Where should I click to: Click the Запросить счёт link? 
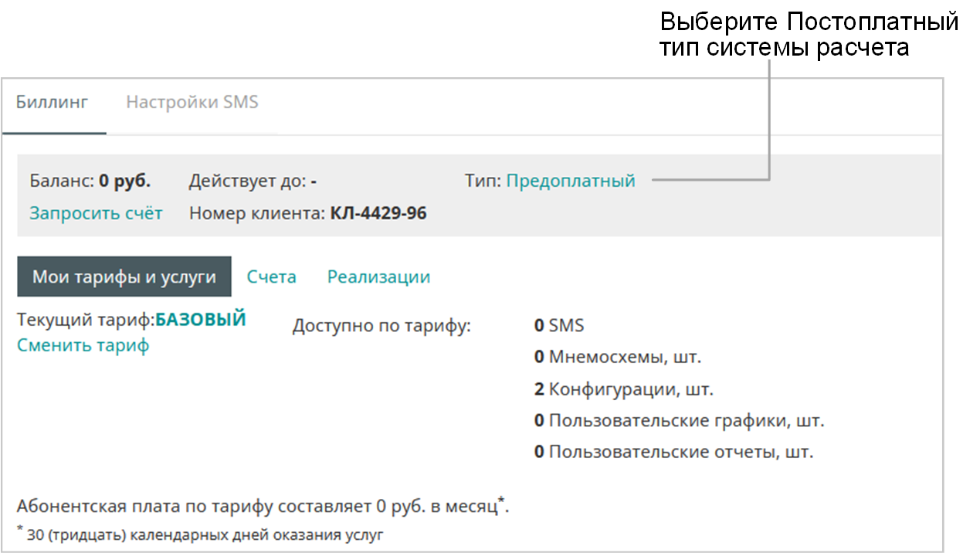click(x=96, y=213)
